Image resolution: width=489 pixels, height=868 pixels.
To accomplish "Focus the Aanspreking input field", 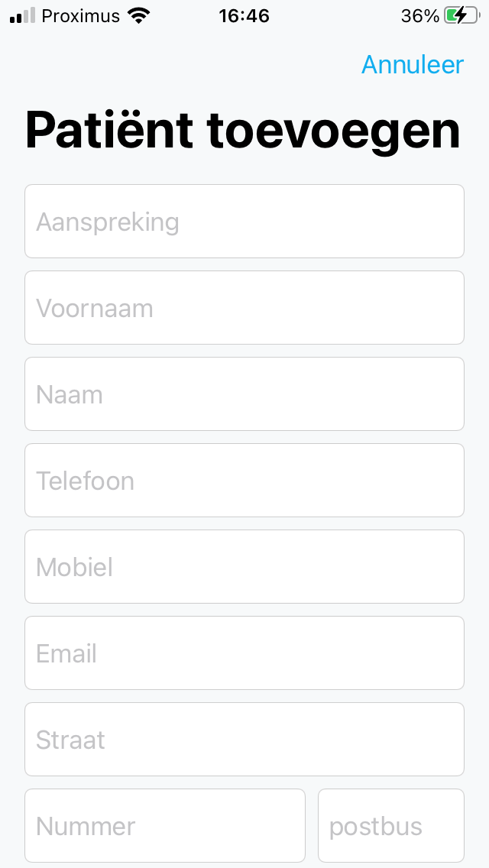I will click(244, 221).
